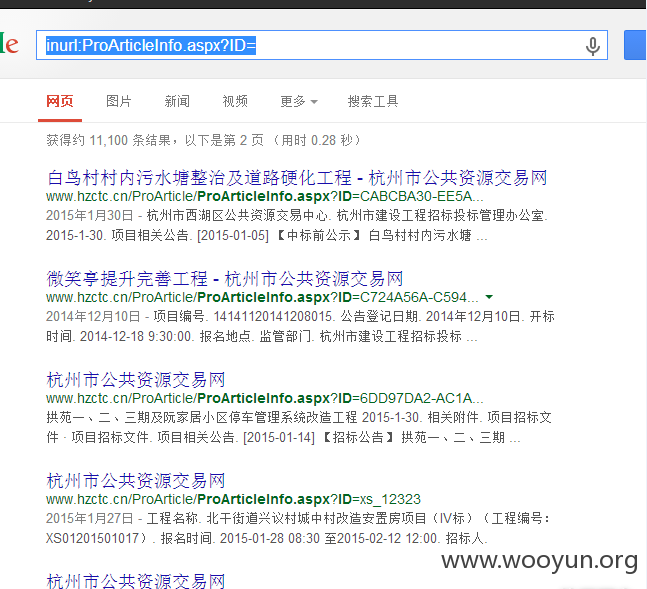Image resolution: width=647 pixels, height=589 pixels.
Task: Click the Google logo at left of search box
Action: (x=9, y=44)
